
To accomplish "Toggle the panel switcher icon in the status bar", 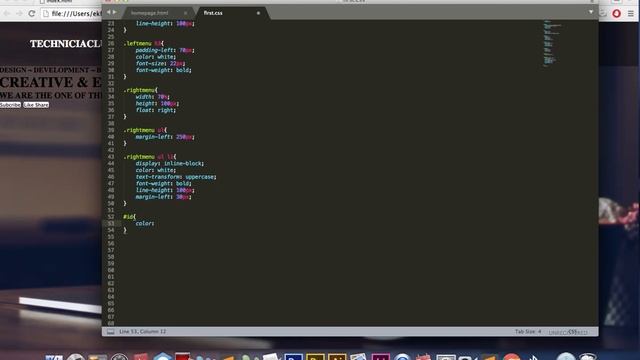I will tap(110, 332).
